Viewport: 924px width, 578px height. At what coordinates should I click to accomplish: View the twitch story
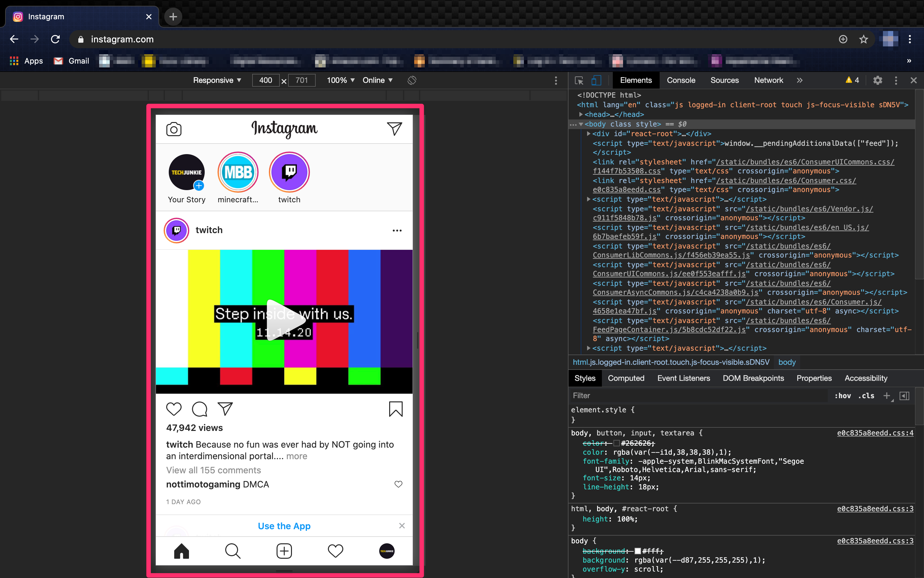tap(289, 172)
